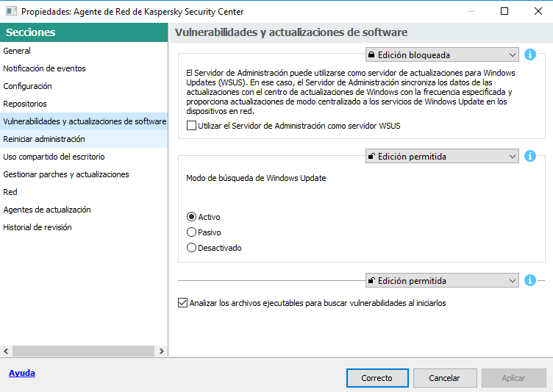Viewport: 553px width, 392px height.
Task: Select Vulnerabilidades y actualizaciones de software section
Action: click(84, 121)
